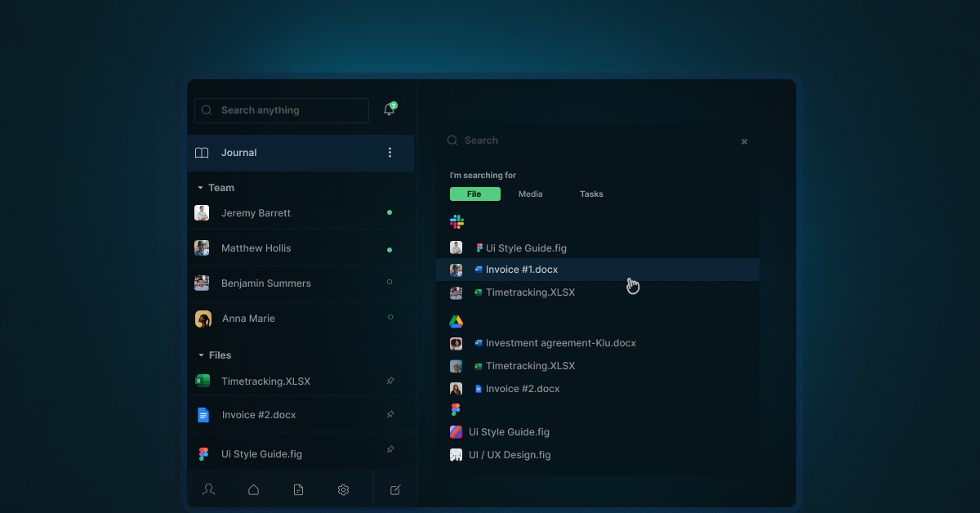This screenshot has height=513, width=980.
Task: Click the compose new entry icon
Action: point(394,489)
